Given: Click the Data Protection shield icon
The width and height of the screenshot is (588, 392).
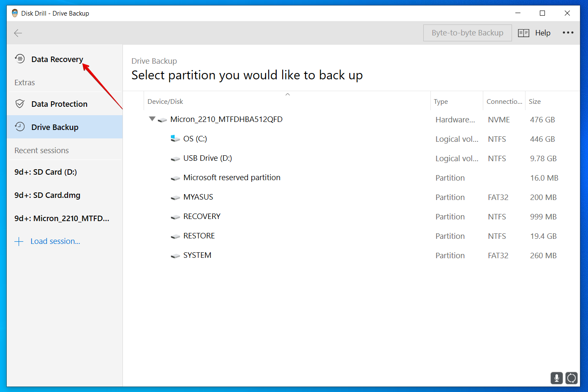Looking at the screenshot, I should (20, 104).
